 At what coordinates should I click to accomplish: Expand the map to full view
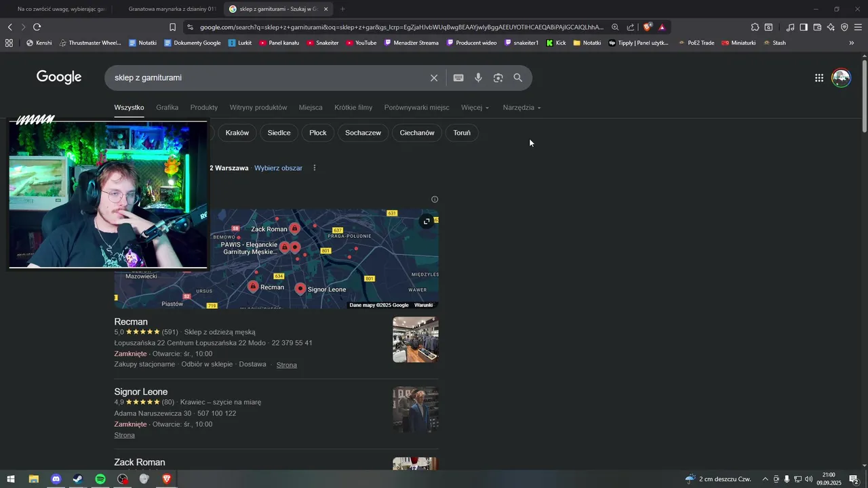427,221
